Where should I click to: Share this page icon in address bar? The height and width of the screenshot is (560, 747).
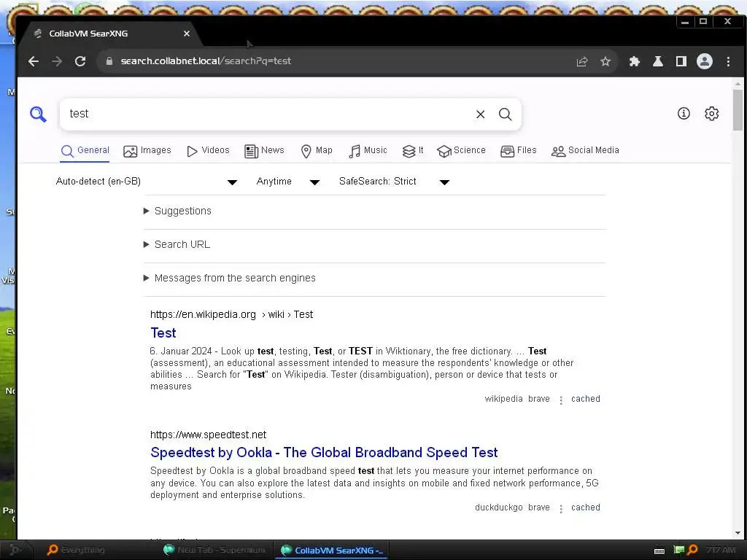(x=582, y=61)
